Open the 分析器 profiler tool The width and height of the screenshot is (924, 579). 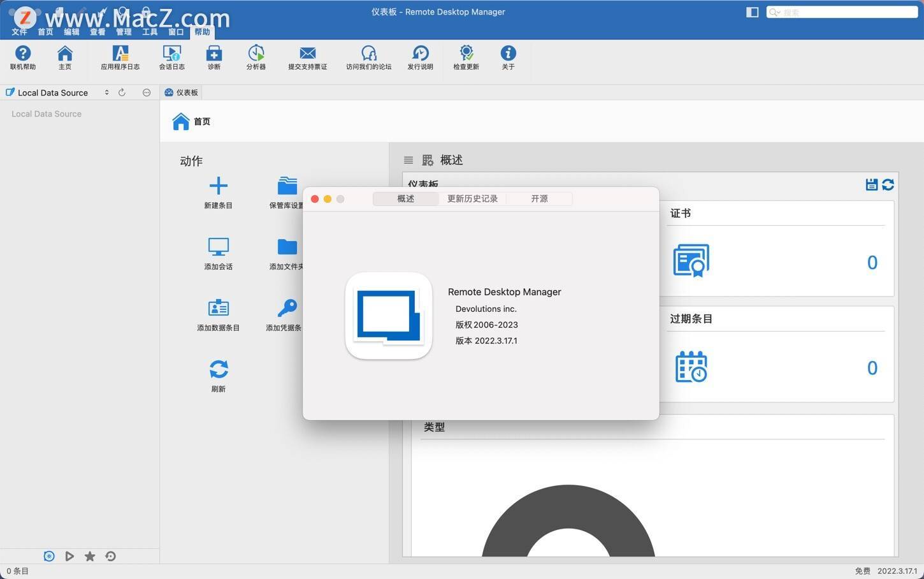pos(256,54)
